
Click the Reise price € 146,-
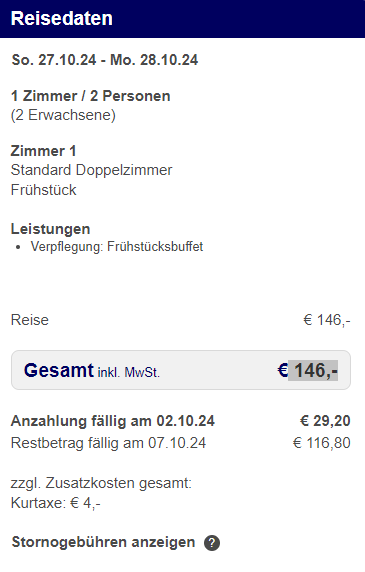pyautogui.click(x=326, y=320)
